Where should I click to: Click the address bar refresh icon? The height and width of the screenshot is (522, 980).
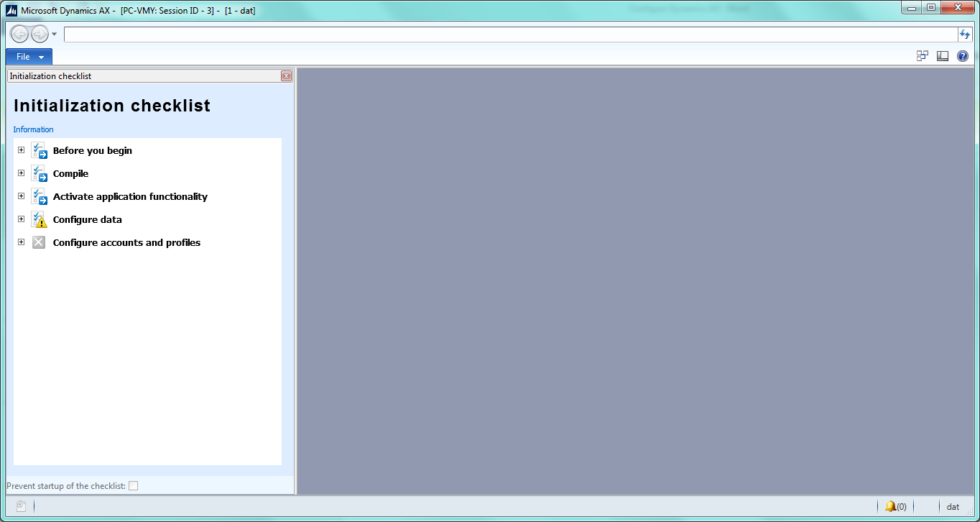point(965,35)
